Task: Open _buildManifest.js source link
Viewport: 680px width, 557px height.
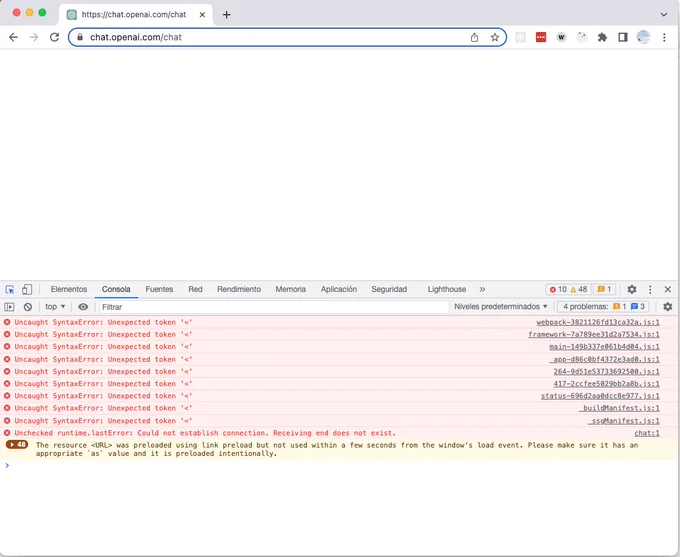Action: tap(619, 408)
